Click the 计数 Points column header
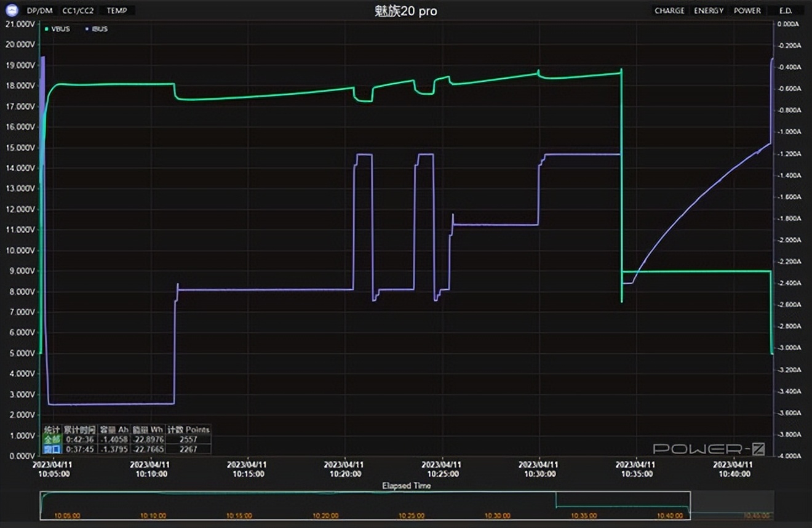 coord(188,430)
